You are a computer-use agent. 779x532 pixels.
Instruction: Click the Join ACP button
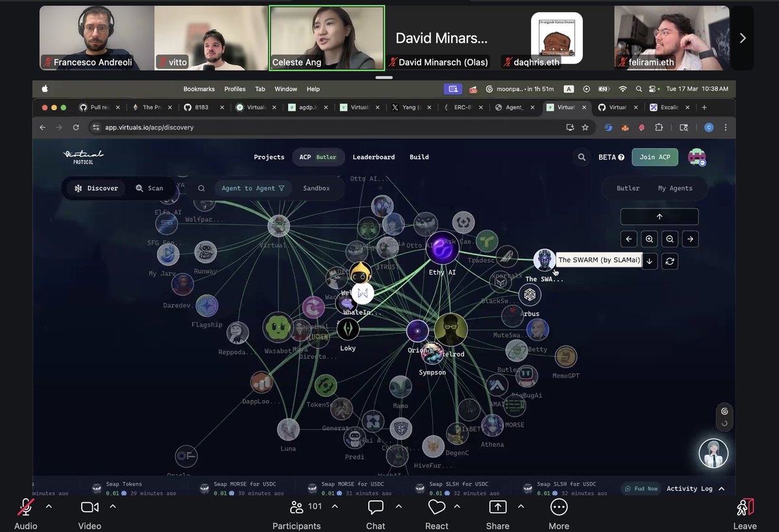(655, 157)
